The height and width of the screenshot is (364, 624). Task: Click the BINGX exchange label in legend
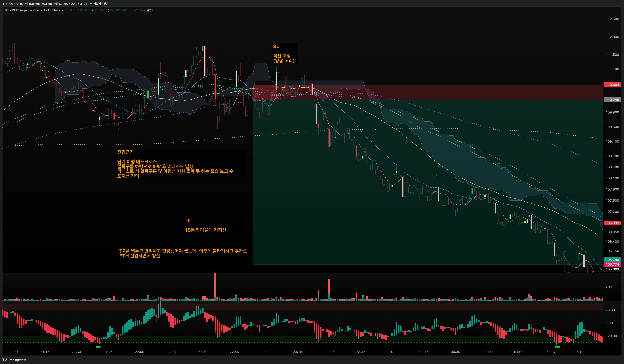56,10
